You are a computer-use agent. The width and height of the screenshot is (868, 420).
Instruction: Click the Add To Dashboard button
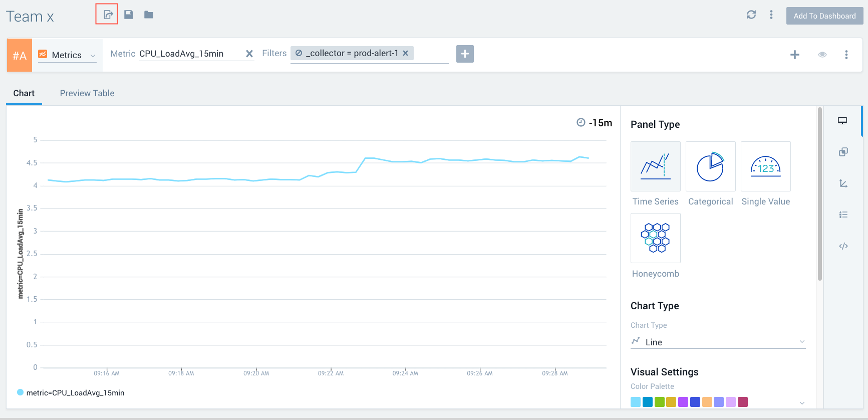pos(824,16)
